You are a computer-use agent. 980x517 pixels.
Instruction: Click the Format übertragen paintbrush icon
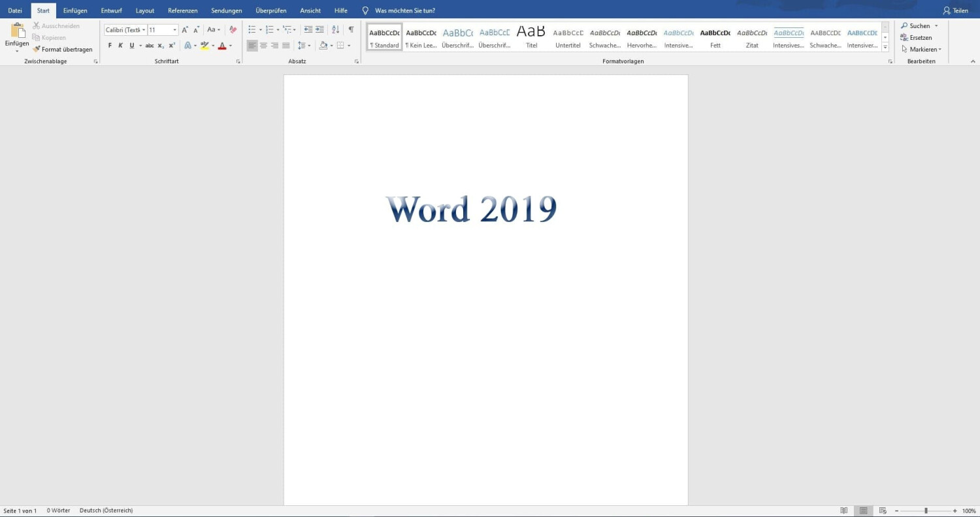coord(37,50)
